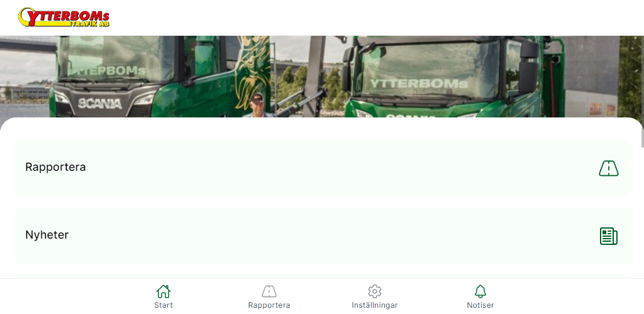Open the Nyheter card
This screenshot has height=314, width=644.
coord(322,236)
